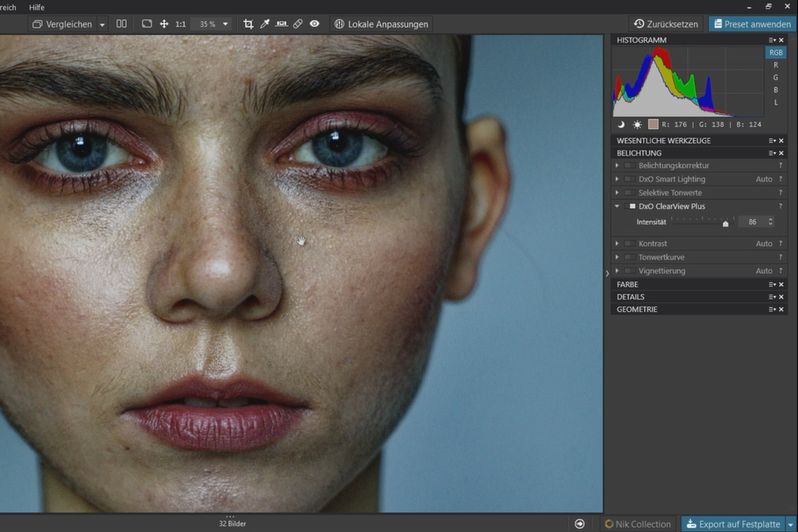Select the horizon straighten tool
Viewport: 798px width, 532px height.
pyautogui.click(x=281, y=24)
